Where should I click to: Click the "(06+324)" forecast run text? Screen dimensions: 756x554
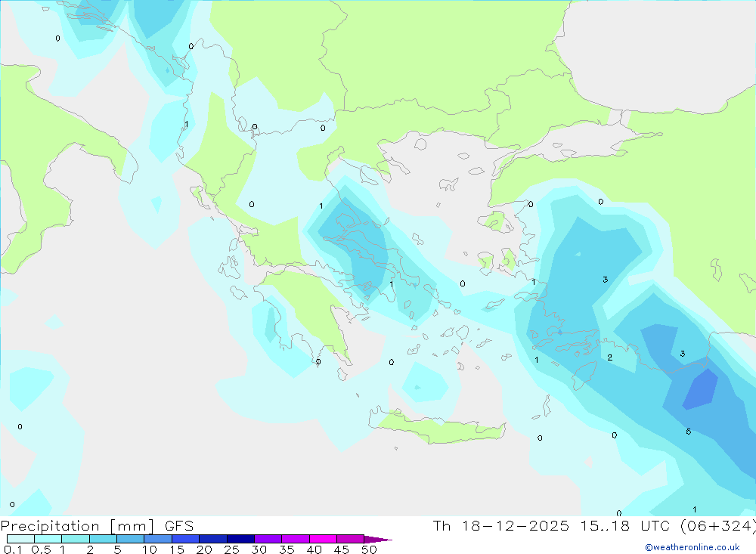tap(718, 525)
